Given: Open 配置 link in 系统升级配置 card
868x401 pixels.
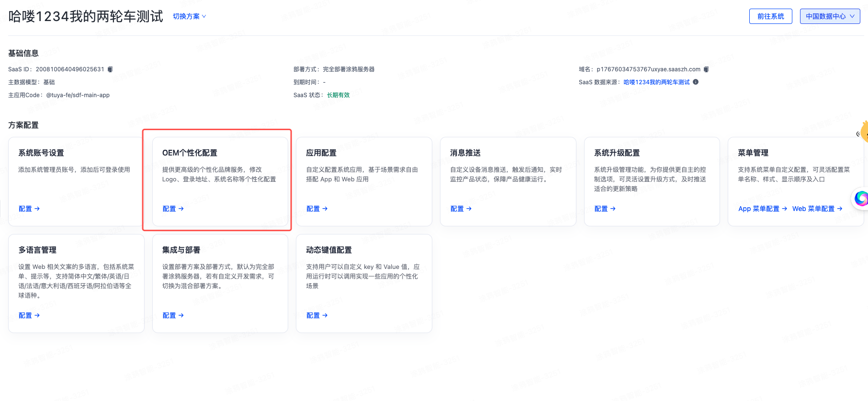Looking at the screenshot, I should click(x=605, y=209).
